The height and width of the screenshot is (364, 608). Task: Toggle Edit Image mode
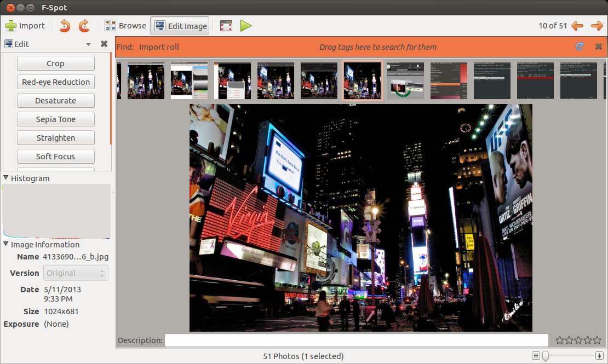click(180, 26)
